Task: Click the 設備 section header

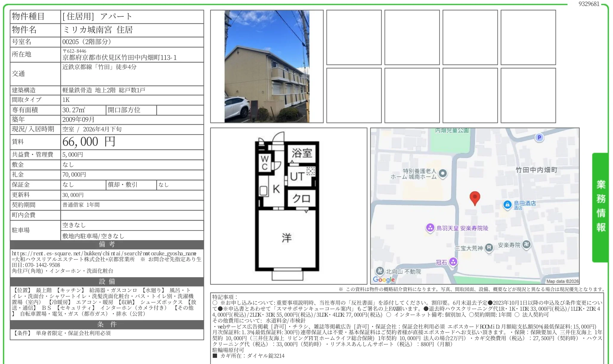Action: pyautogui.click(x=107, y=281)
